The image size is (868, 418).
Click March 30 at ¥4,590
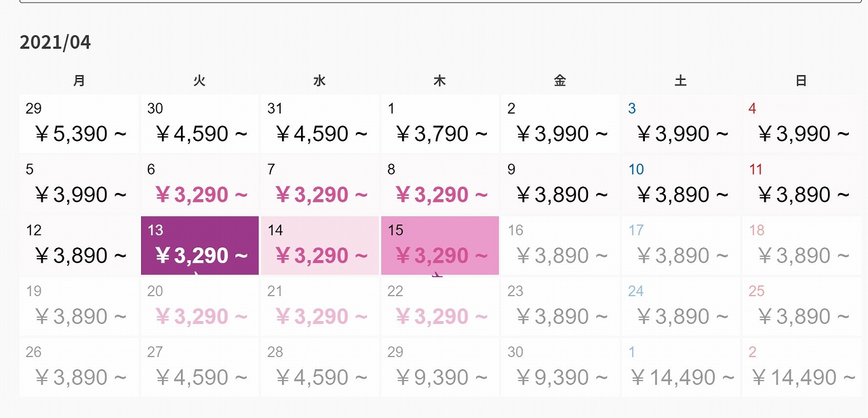click(x=199, y=123)
